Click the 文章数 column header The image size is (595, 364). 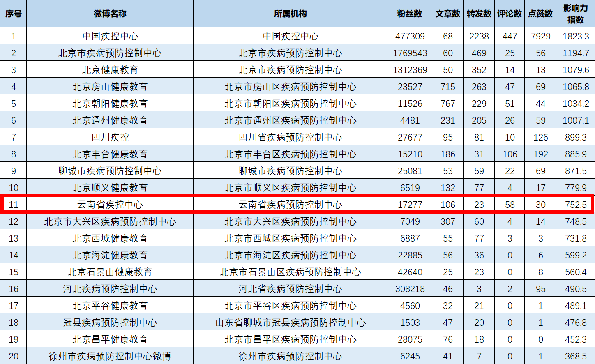pyautogui.click(x=448, y=14)
